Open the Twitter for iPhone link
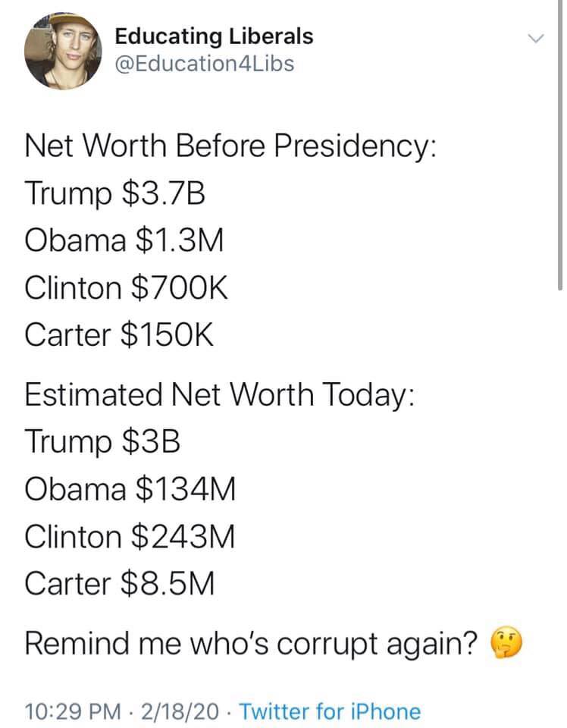Image resolution: width=567 pixels, height=728 pixels. (x=330, y=711)
